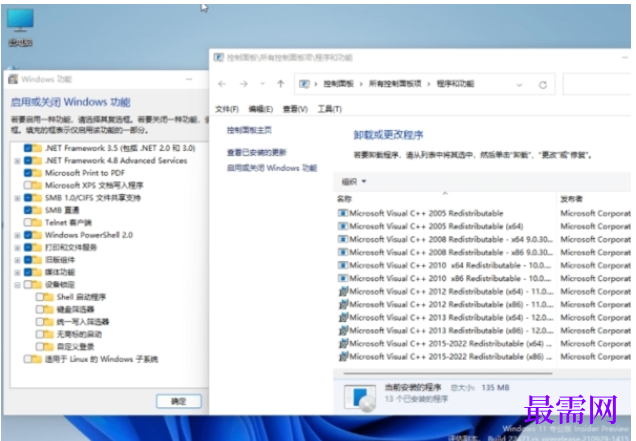Click the Programs and Features title bar icon
Screen dimensions: 636x441
219,58
